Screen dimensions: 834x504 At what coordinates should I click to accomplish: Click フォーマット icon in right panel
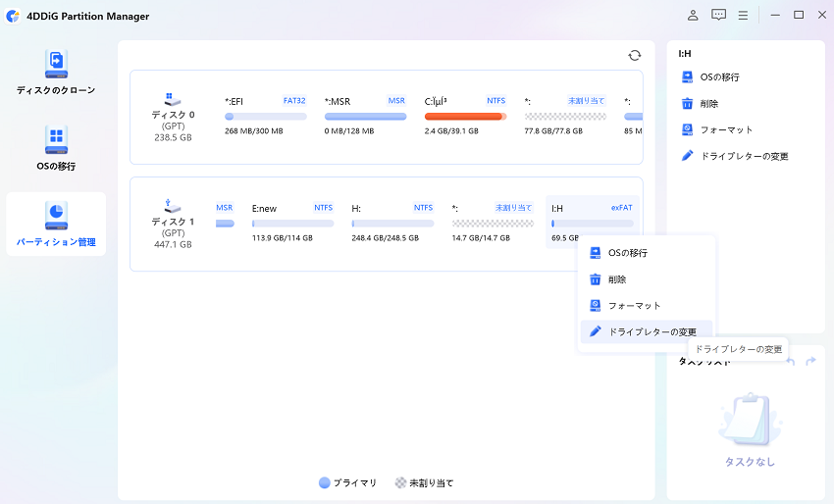coord(687,129)
